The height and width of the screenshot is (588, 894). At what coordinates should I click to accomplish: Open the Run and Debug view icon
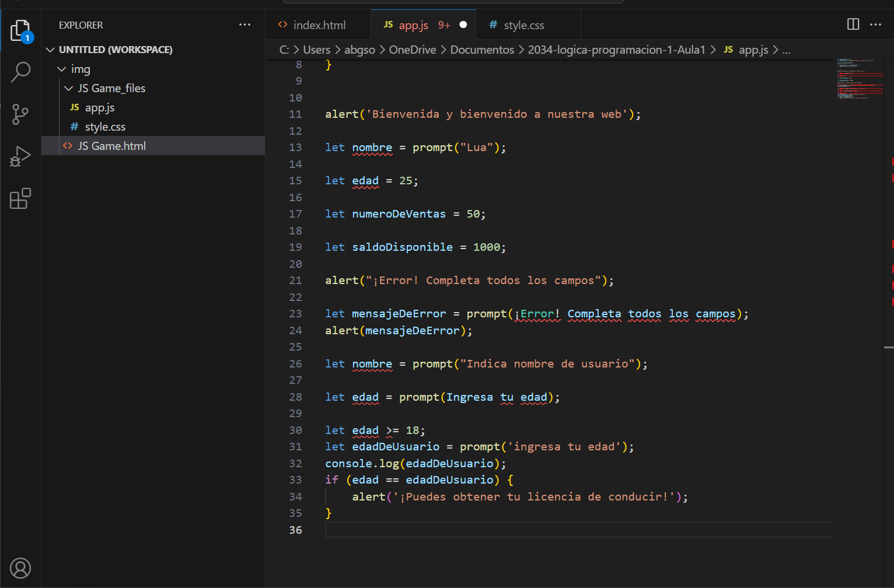[x=20, y=156]
